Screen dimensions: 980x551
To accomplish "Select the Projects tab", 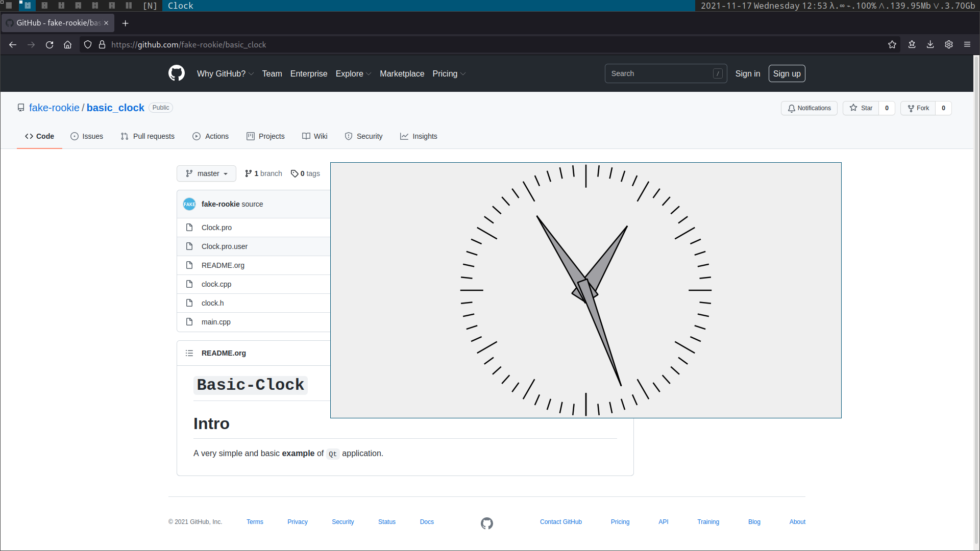I will point(271,136).
